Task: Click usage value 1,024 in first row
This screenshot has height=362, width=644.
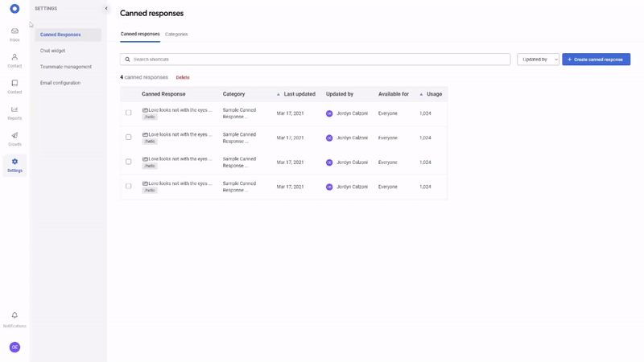Action: click(425, 113)
